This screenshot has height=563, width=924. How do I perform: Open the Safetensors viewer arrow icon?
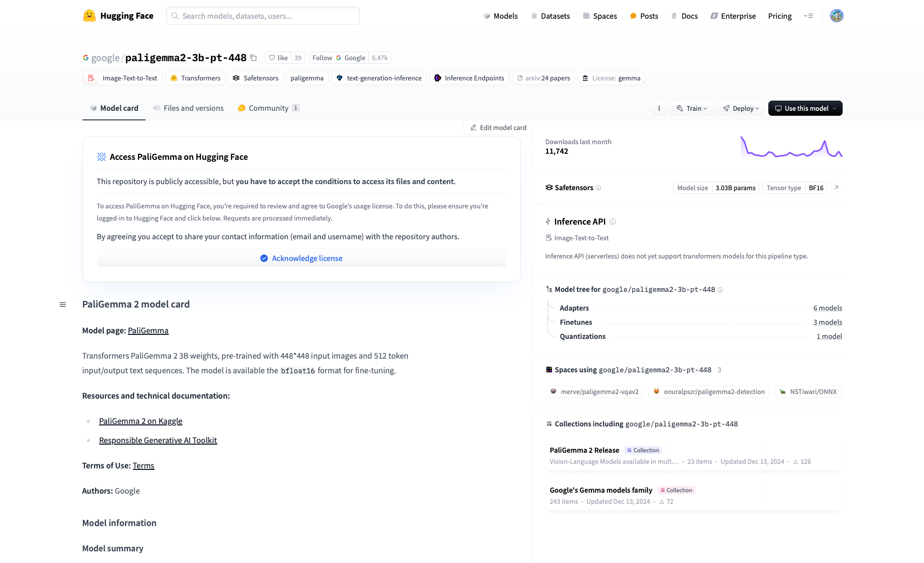pyautogui.click(x=836, y=188)
